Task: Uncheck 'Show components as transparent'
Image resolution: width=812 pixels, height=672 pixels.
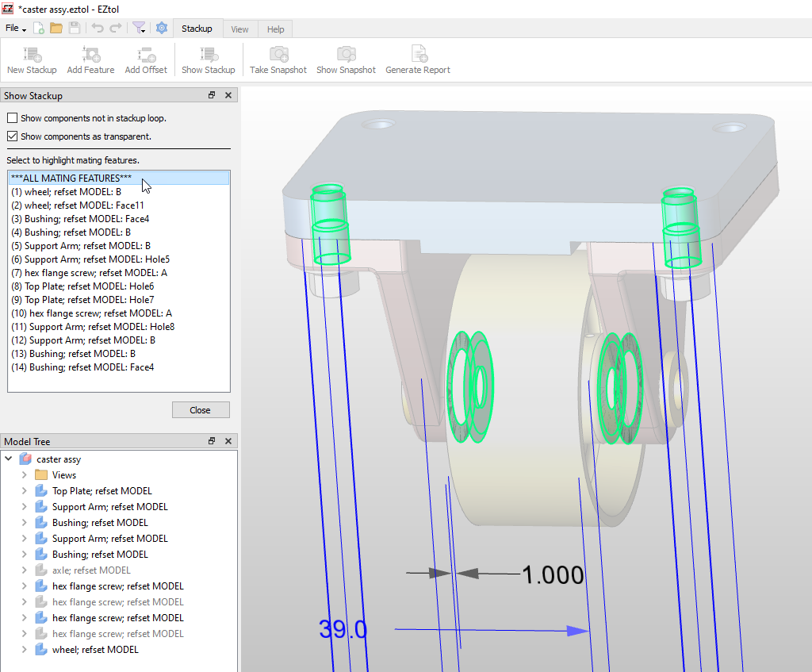Action: coord(12,136)
